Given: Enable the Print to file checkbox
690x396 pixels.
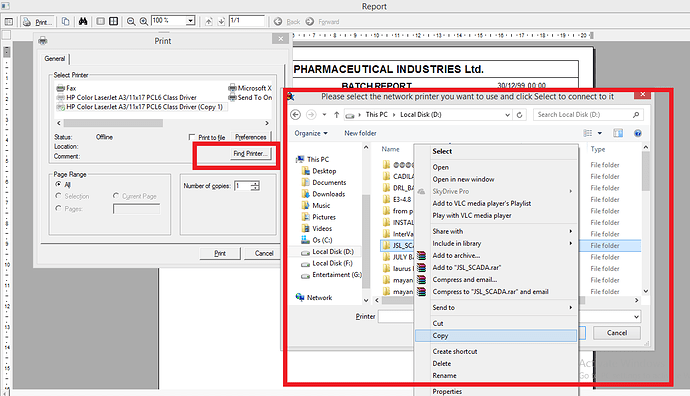Looking at the screenshot, I should click(191, 137).
